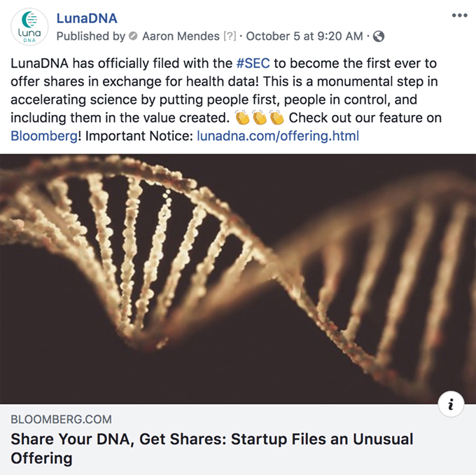Viewport: 476px width, 475px height.
Task: Open the post options three-dot menu
Action: pyautogui.click(x=458, y=15)
